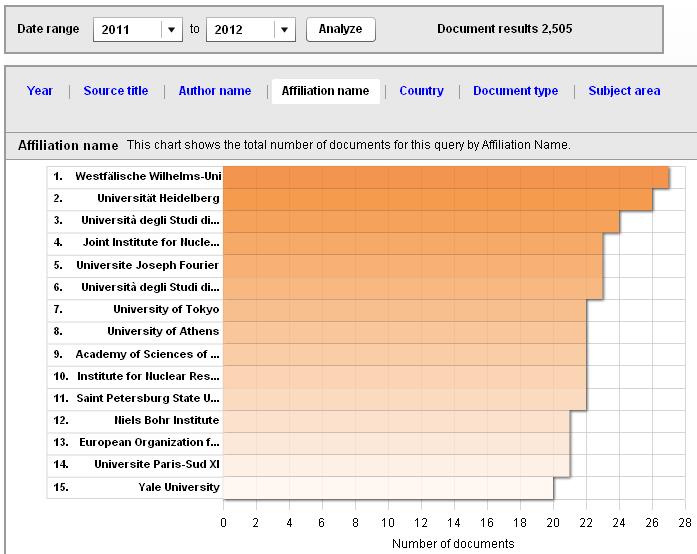The width and height of the screenshot is (697, 554).
Task: Click the Number of documents axis title
Action: [453, 543]
